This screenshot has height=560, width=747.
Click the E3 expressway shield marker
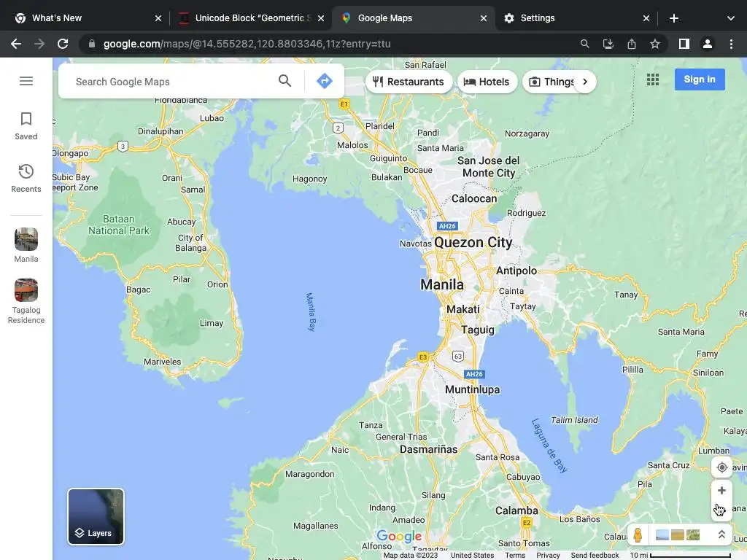pos(423,357)
